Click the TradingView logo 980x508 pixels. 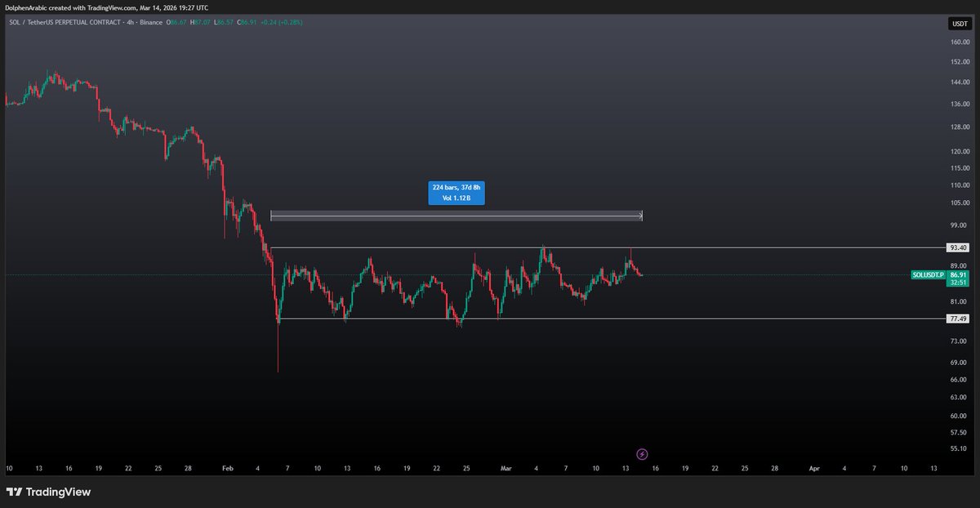(x=48, y=492)
